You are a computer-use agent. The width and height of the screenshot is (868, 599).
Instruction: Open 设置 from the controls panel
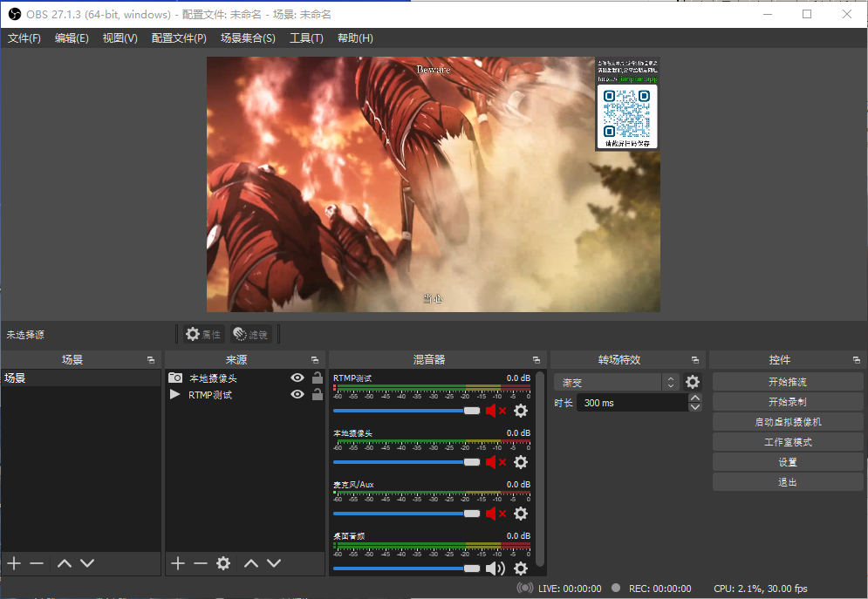coord(787,462)
